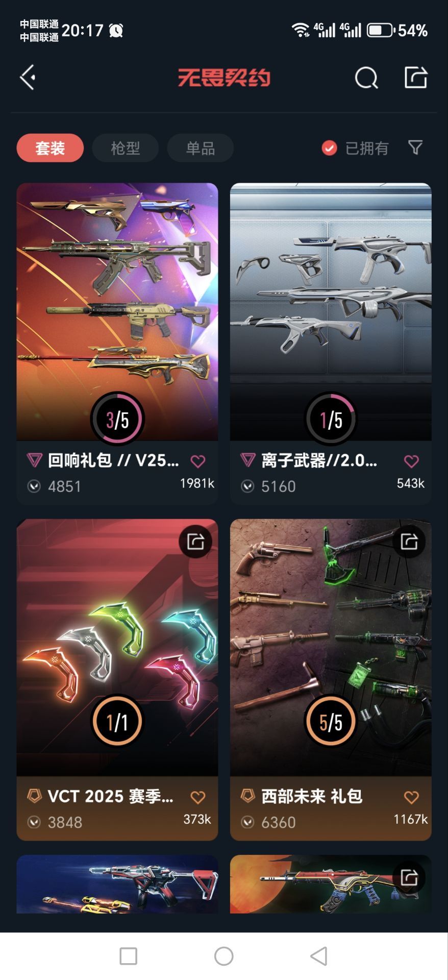Share the 西部未来 礼包 card
This screenshot has width=448, height=980.
coord(409,541)
